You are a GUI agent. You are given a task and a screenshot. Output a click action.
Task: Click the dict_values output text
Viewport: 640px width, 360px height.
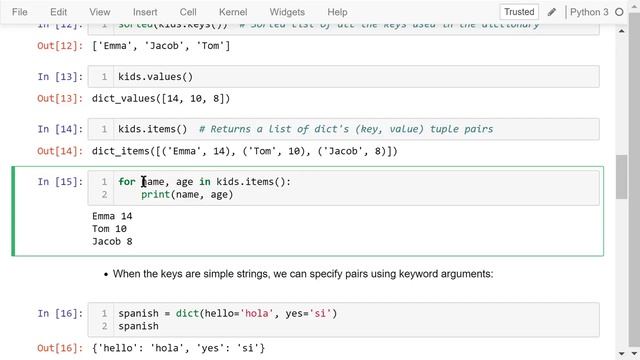click(161, 98)
